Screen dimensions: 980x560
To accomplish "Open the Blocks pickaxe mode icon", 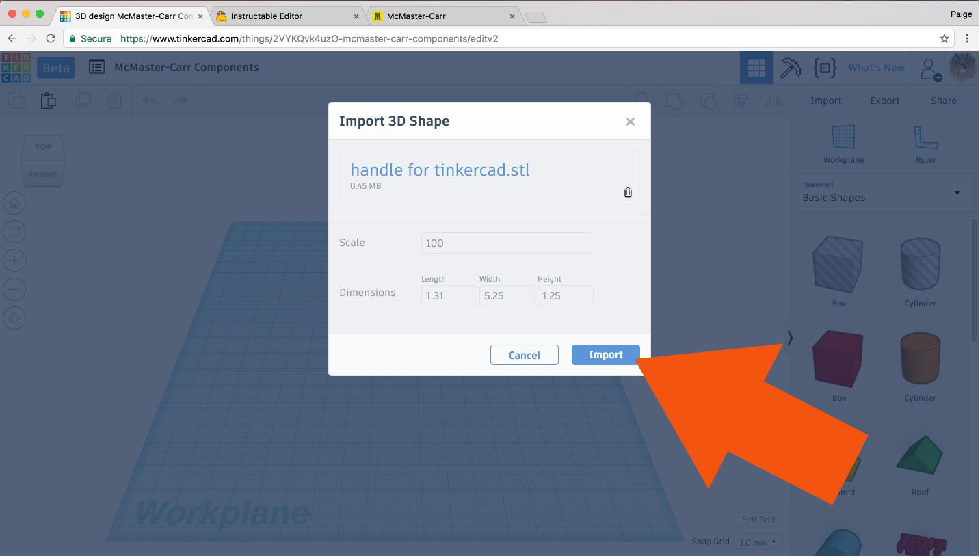I will [791, 68].
